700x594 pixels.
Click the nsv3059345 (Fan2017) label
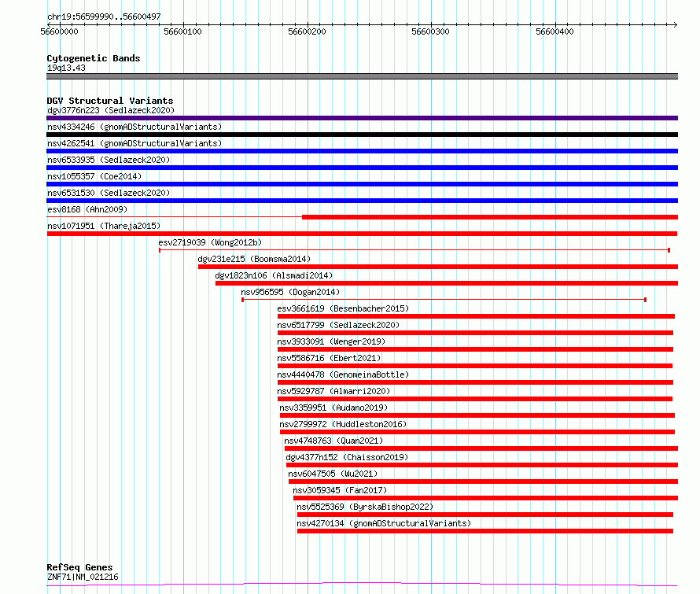[x=340, y=490]
